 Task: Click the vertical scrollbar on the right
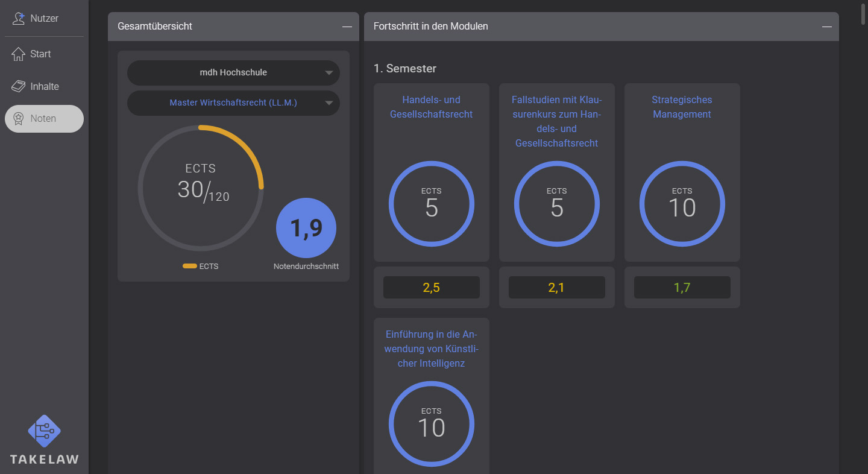[863, 12]
